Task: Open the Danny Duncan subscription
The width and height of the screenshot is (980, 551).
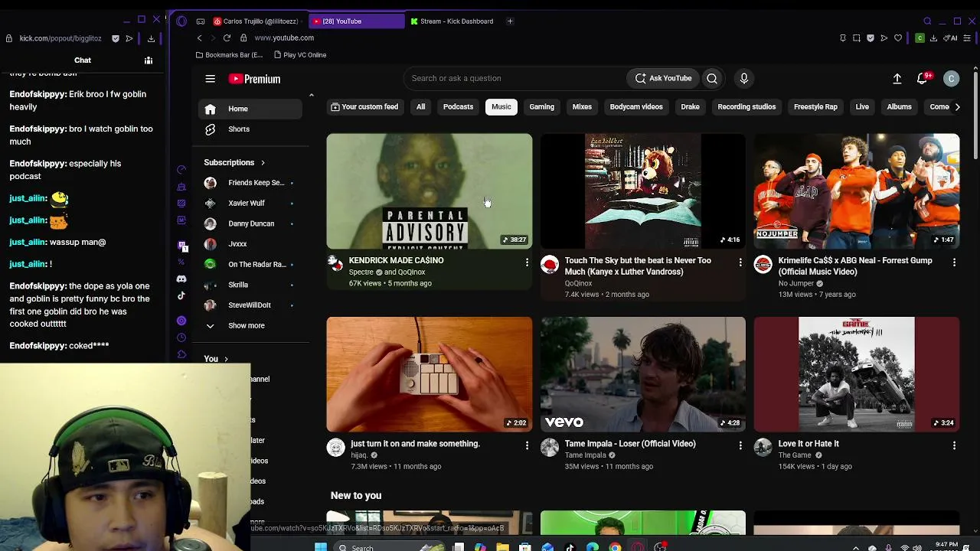Action: click(250, 223)
